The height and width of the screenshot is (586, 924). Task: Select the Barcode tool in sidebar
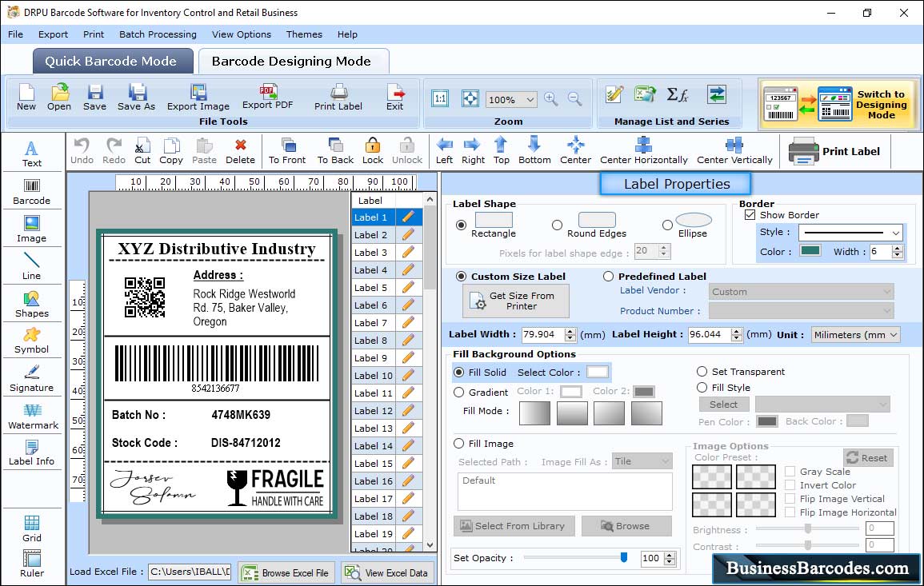32,192
